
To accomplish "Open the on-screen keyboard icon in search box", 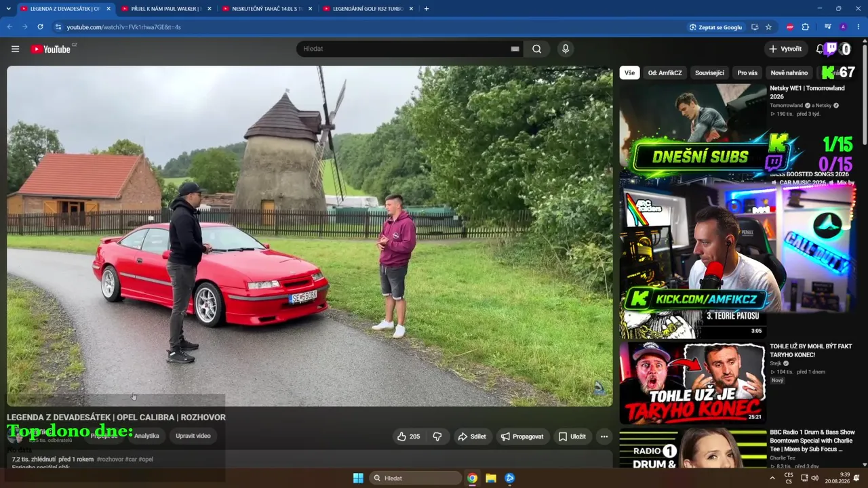I will [x=515, y=49].
